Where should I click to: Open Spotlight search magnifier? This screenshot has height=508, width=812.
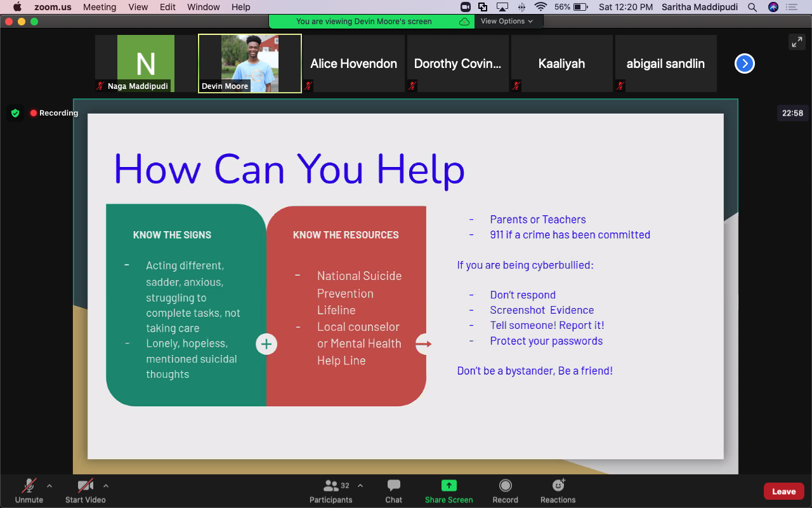point(752,7)
